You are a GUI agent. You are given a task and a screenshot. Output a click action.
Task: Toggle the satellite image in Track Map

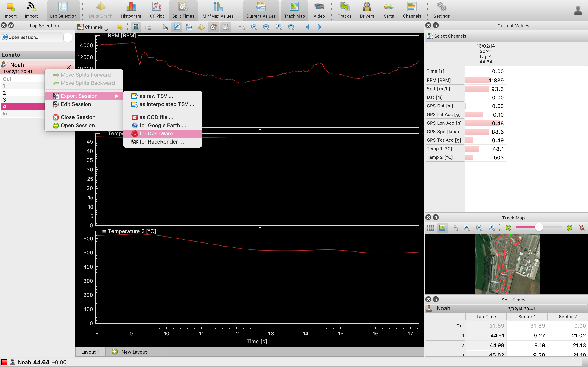point(442,228)
